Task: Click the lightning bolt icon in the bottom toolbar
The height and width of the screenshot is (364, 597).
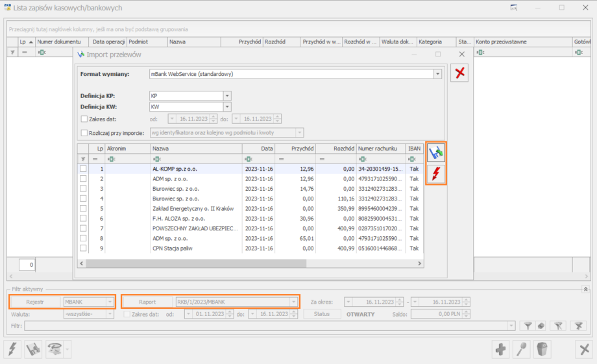Action: [12, 349]
